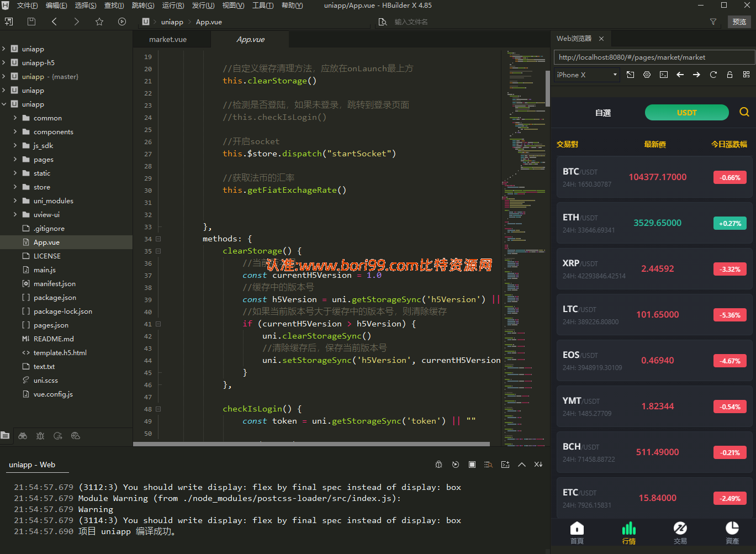Toggle the browser lock icon
This screenshot has height=554, width=756.
click(730, 75)
